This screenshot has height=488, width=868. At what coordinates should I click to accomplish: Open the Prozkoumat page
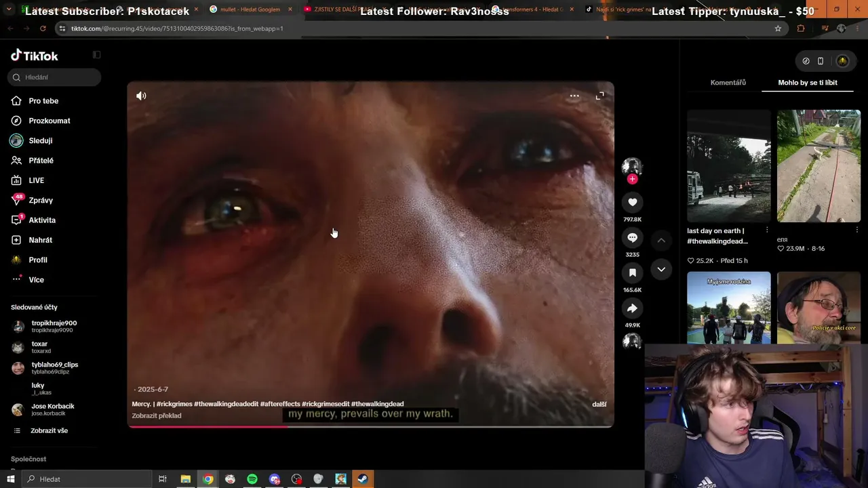click(50, 121)
